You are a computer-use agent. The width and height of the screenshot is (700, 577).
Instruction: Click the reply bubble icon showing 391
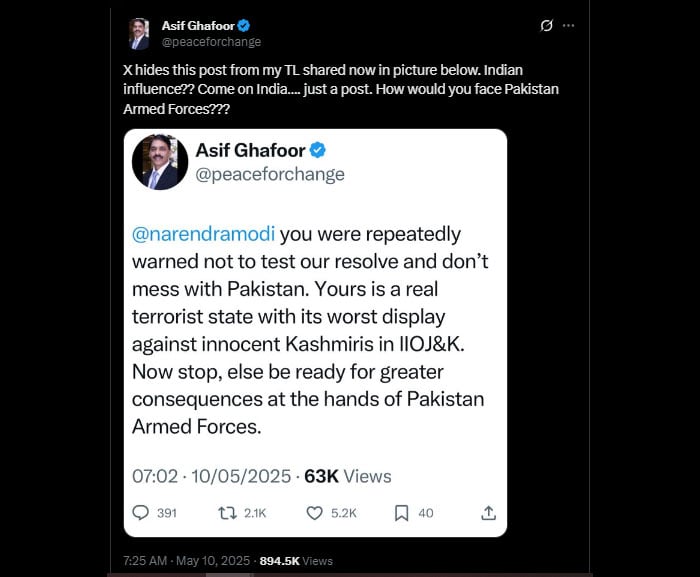(141, 513)
